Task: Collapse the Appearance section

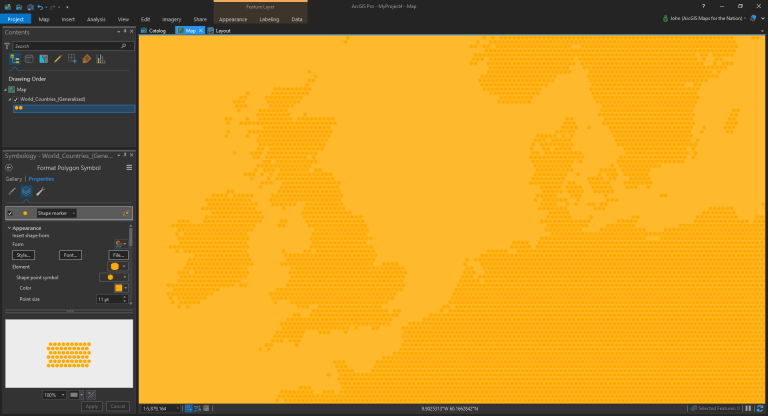Action: 9,228
